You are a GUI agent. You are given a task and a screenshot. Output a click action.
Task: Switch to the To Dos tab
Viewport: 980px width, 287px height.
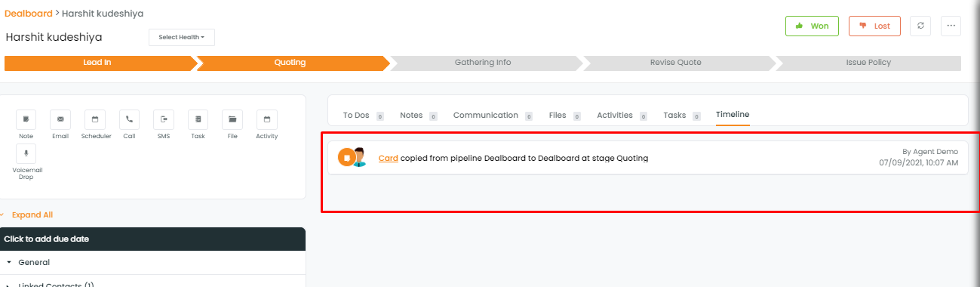tap(363, 116)
